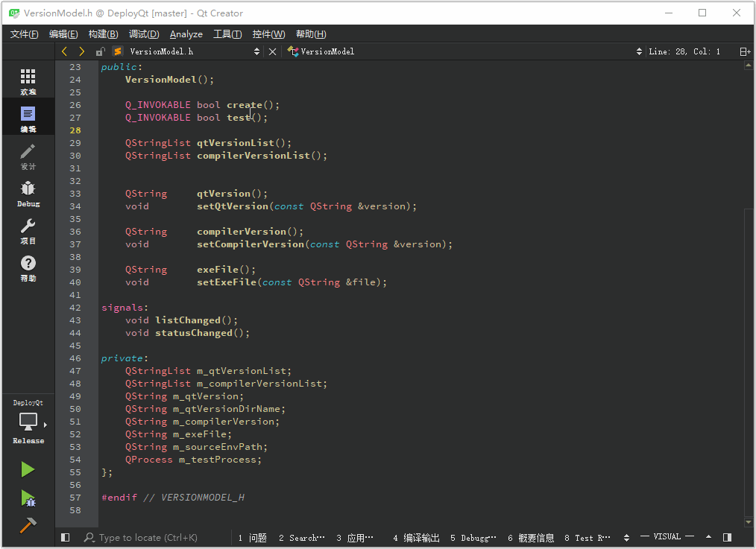Image resolution: width=756 pixels, height=549 pixels.
Task: Toggle file lock icon in editor toolbar
Action: click(101, 51)
